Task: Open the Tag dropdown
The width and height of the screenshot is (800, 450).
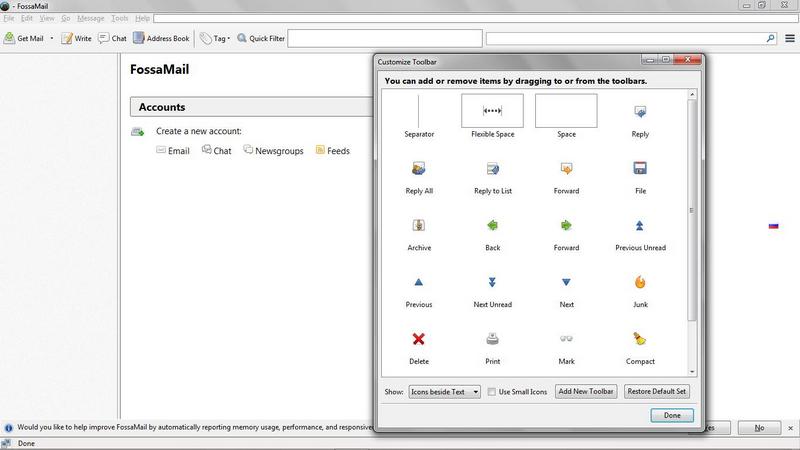Action: (x=215, y=38)
